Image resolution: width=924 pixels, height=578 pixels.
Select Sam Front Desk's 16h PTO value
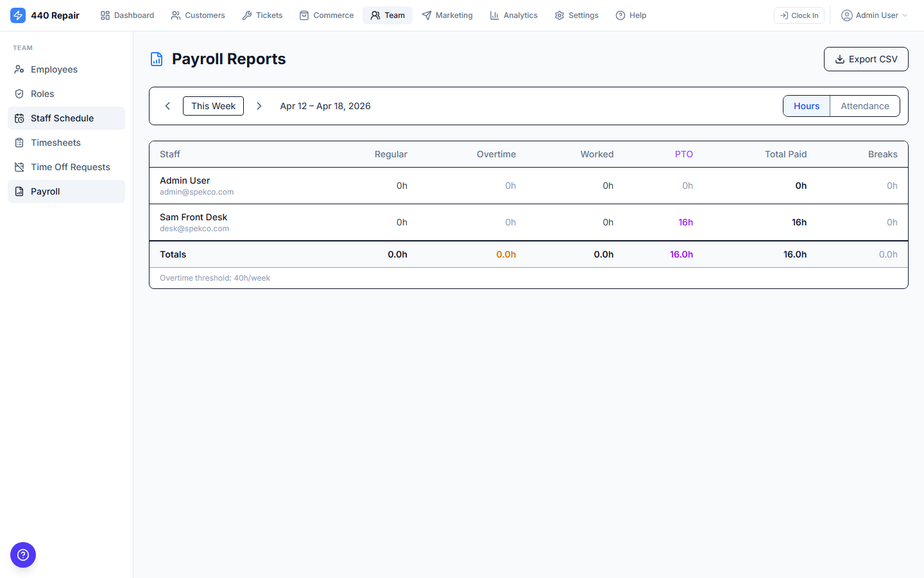click(685, 222)
